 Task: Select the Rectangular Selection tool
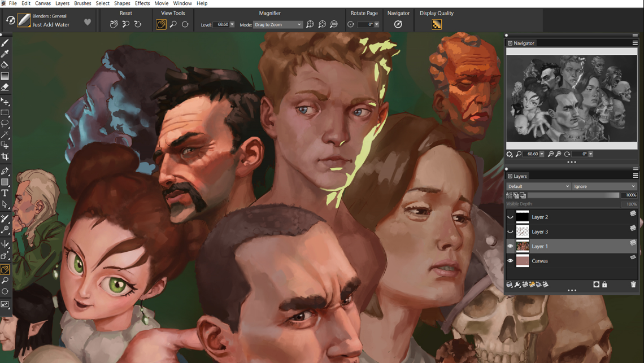click(x=5, y=112)
